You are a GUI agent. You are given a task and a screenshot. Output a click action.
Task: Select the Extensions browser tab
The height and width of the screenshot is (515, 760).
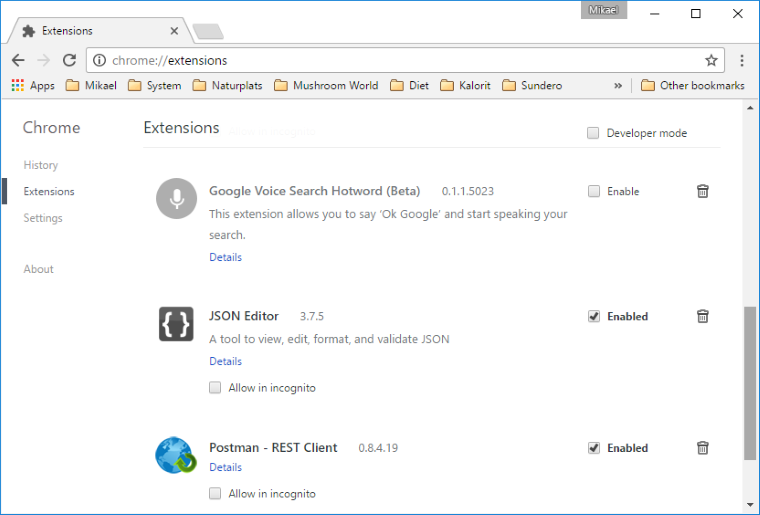pyautogui.click(x=100, y=31)
